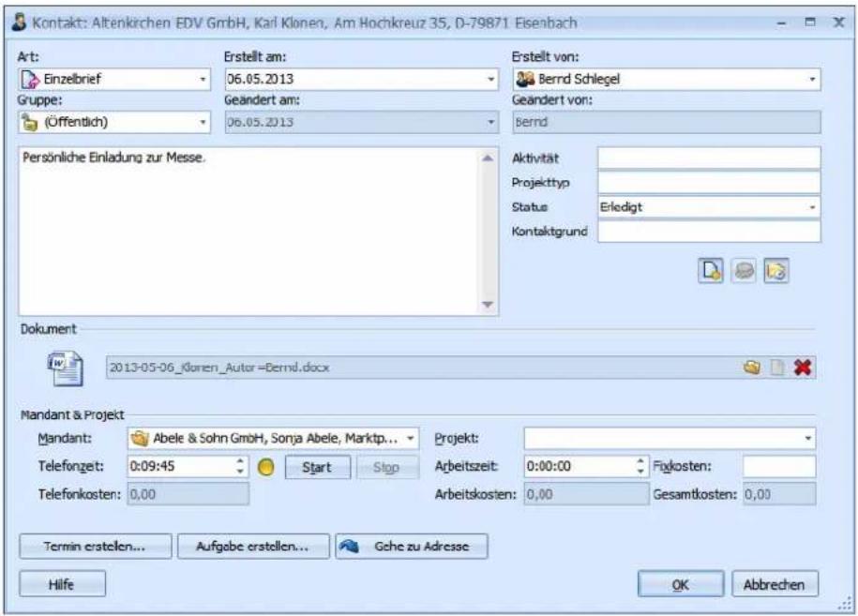Screen dimensions: 858x616
Task: Close the Kontakt dialog window
Action: click(x=838, y=23)
